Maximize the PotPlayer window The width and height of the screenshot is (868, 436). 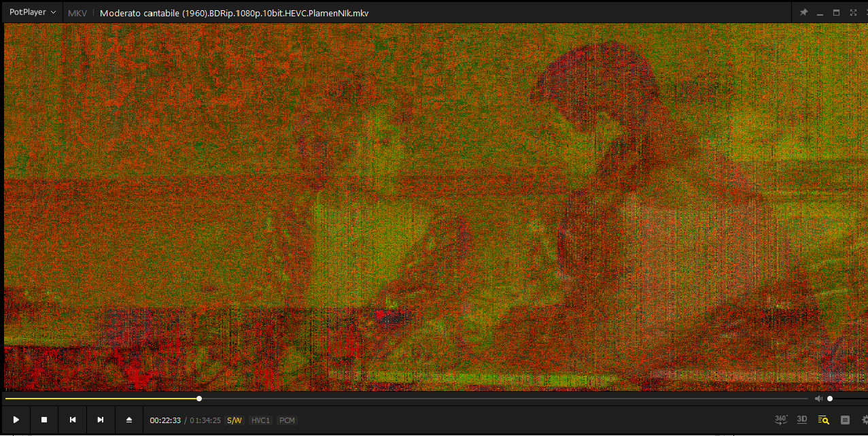click(x=836, y=12)
